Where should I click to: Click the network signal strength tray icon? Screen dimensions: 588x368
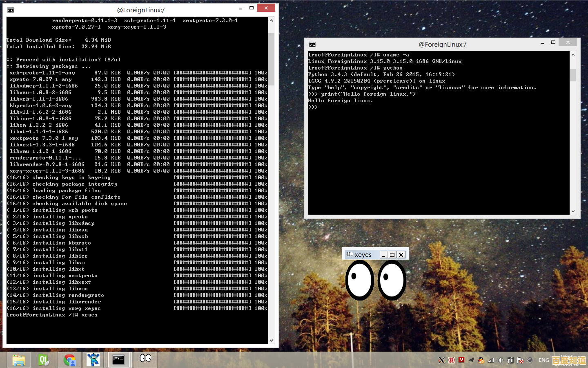pyautogui.click(x=491, y=360)
